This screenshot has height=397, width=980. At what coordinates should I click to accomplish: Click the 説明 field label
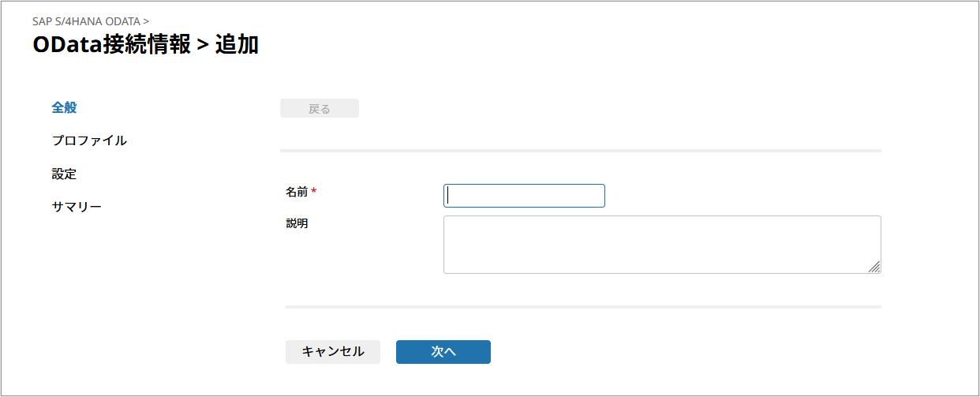297,223
